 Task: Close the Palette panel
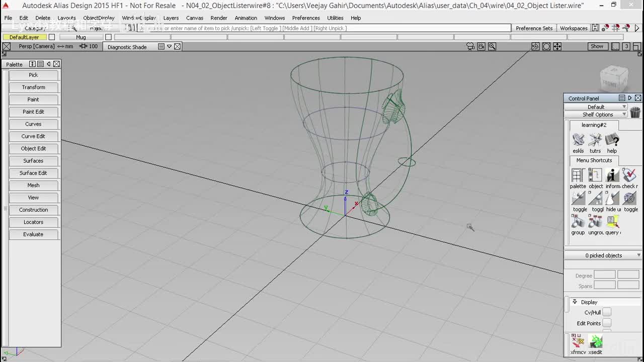click(x=56, y=64)
